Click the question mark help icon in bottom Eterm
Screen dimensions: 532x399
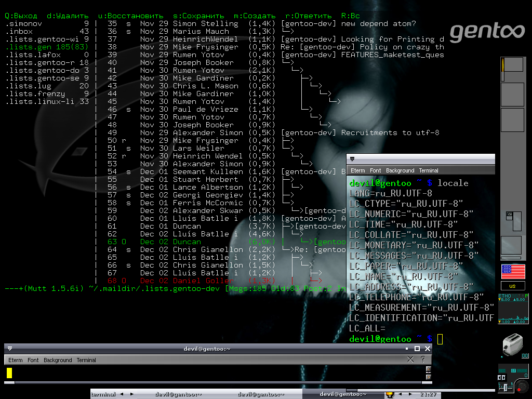[x=423, y=360]
